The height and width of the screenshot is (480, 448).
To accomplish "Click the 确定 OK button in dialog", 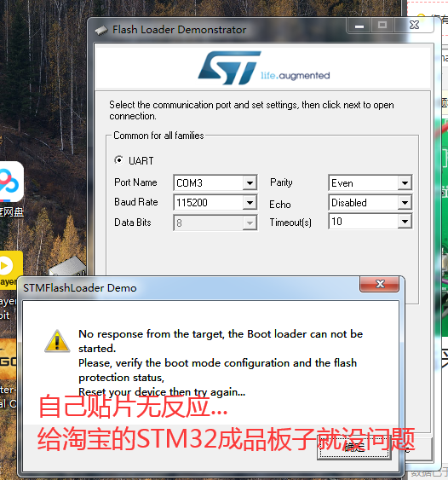I will [354, 448].
